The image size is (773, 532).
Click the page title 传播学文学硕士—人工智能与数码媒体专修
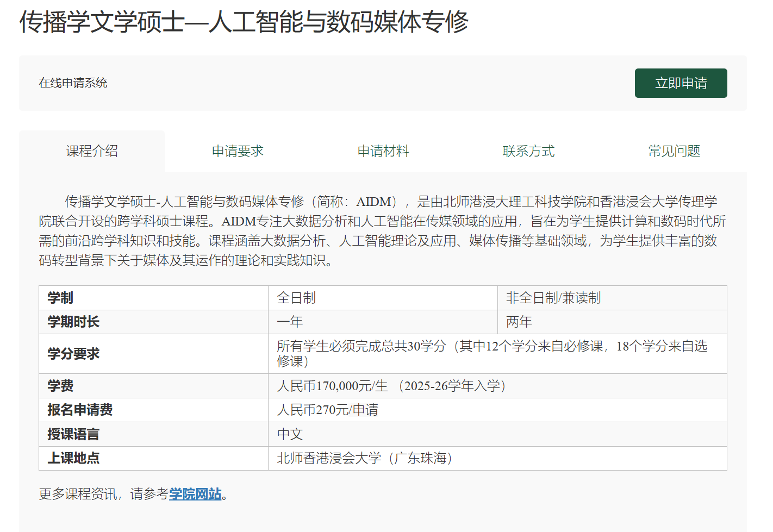[244, 22]
